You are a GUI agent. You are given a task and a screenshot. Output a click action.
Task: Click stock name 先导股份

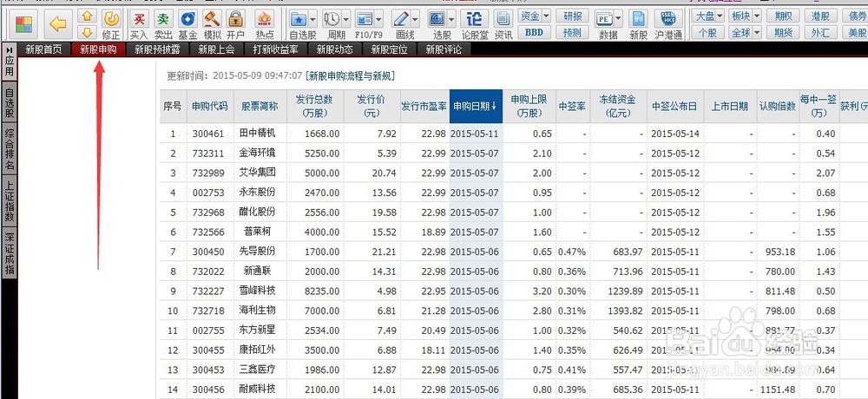pyautogui.click(x=258, y=252)
